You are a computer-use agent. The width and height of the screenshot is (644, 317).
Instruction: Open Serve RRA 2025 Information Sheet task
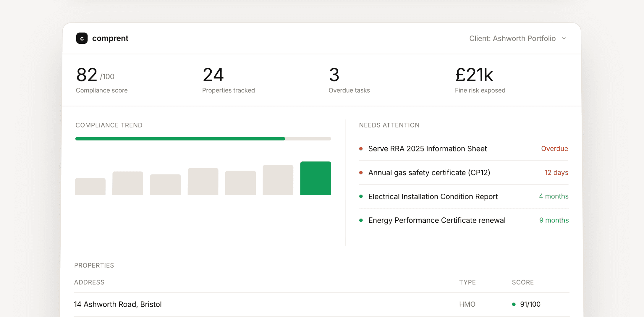(464, 149)
